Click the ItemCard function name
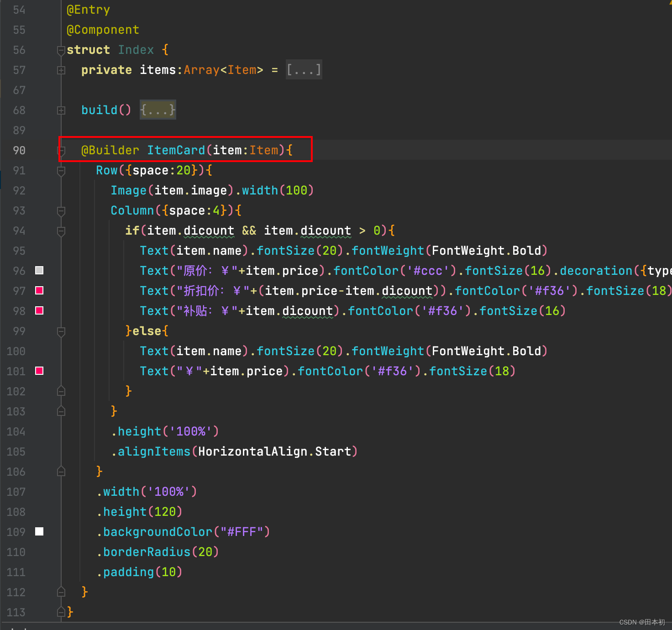 176,151
